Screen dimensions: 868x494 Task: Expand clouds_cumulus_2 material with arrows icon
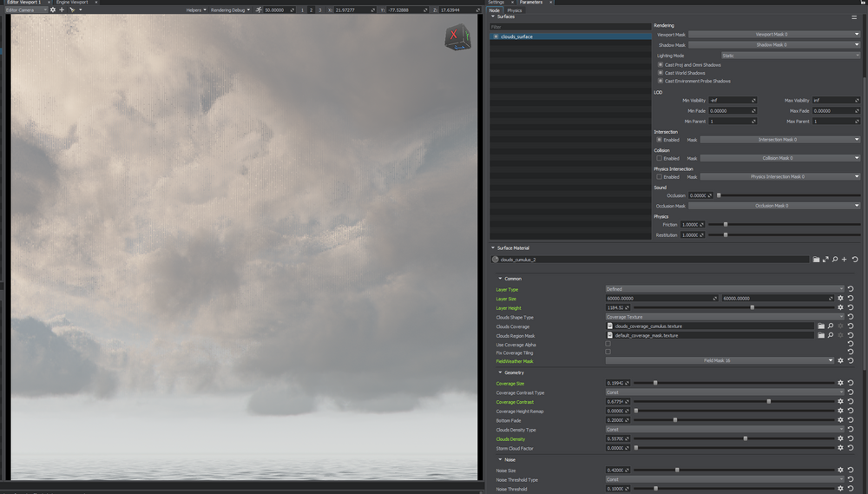pos(825,260)
